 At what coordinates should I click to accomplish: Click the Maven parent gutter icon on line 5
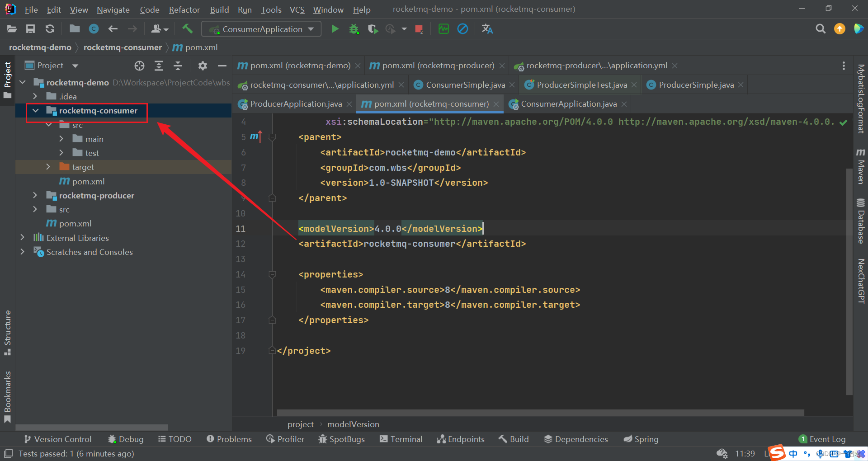click(256, 136)
